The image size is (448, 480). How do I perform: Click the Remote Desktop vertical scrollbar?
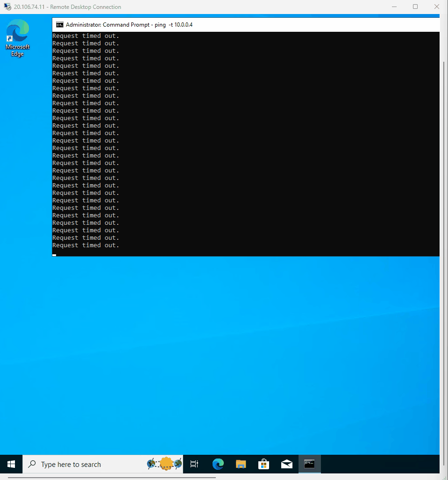pyautogui.click(x=444, y=263)
